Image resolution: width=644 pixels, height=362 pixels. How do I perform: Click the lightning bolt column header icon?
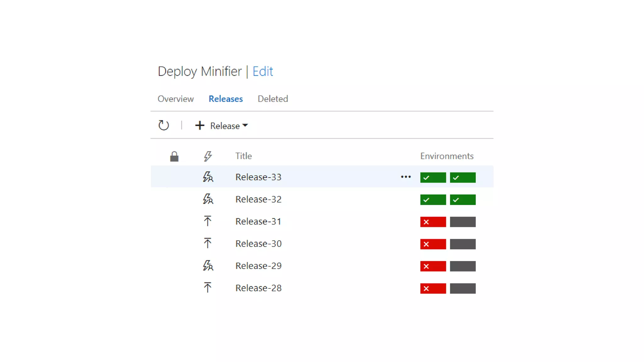pos(208,156)
